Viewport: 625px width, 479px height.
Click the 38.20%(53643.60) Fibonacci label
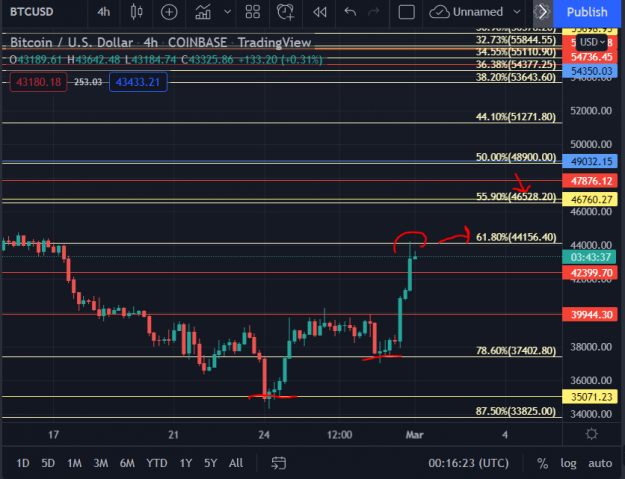pos(516,77)
